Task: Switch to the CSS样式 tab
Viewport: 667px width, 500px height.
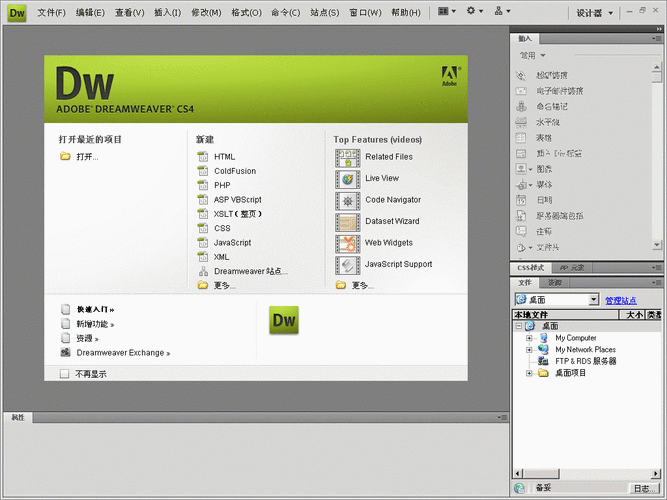Action: 531,268
